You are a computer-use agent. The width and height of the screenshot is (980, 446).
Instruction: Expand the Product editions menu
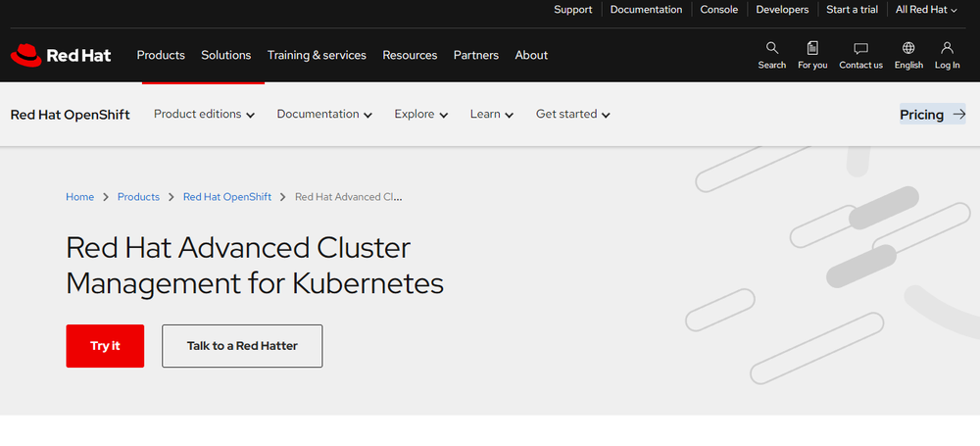205,115
